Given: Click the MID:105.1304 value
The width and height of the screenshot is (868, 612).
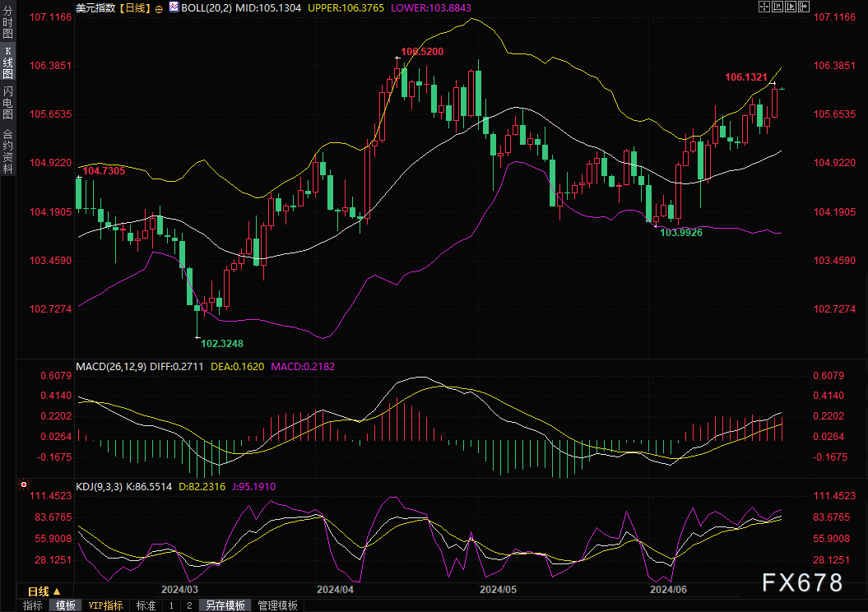Looking at the screenshot, I should (x=268, y=7).
